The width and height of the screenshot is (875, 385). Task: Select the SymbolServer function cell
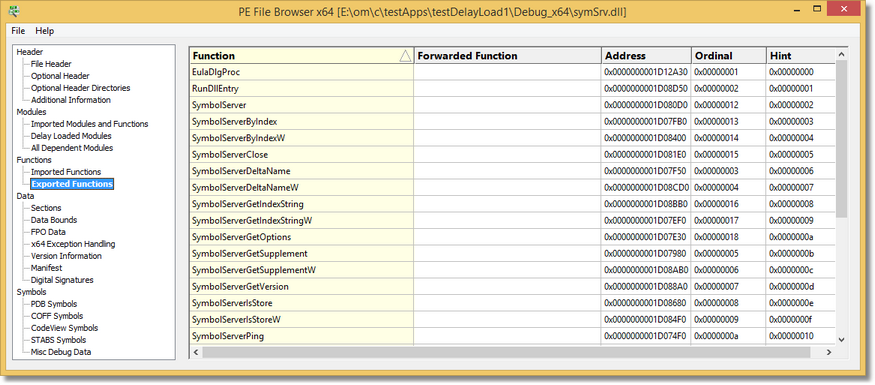point(301,105)
